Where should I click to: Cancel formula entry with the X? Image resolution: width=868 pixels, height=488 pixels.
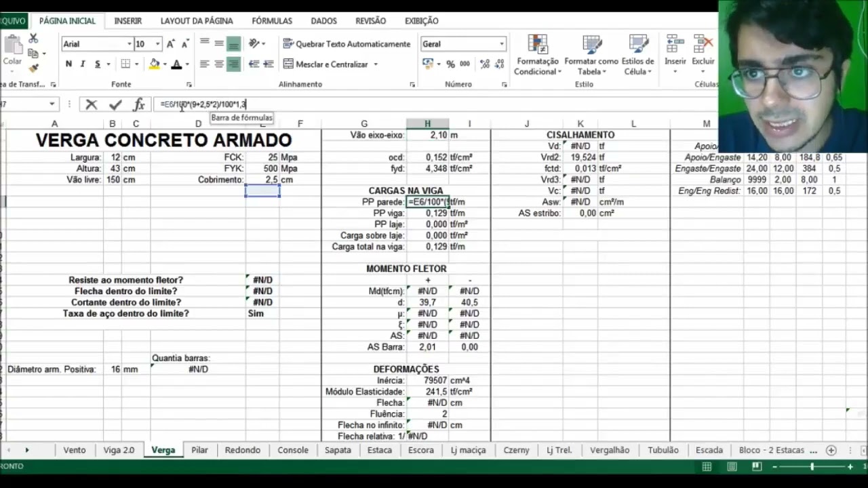click(x=92, y=104)
